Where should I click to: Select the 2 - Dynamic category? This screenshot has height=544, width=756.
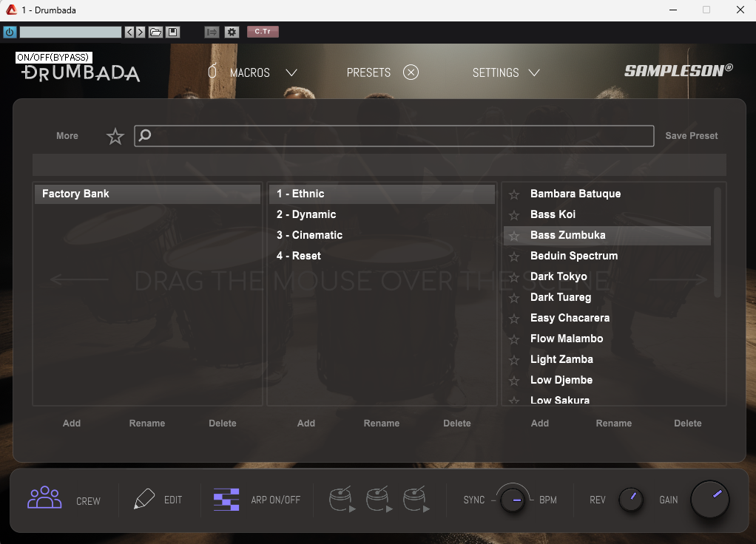(x=382, y=214)
